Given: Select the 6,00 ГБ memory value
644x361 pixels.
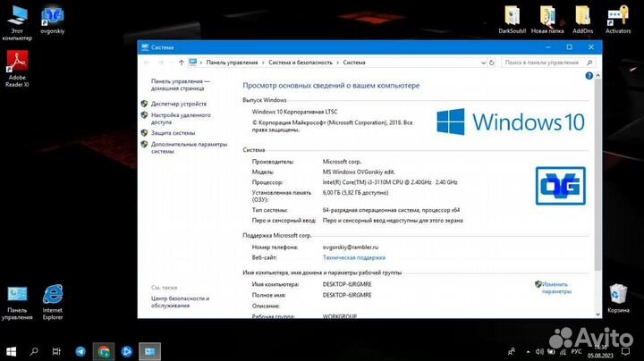Looking at the screenshot, I should tap(355, 192).
